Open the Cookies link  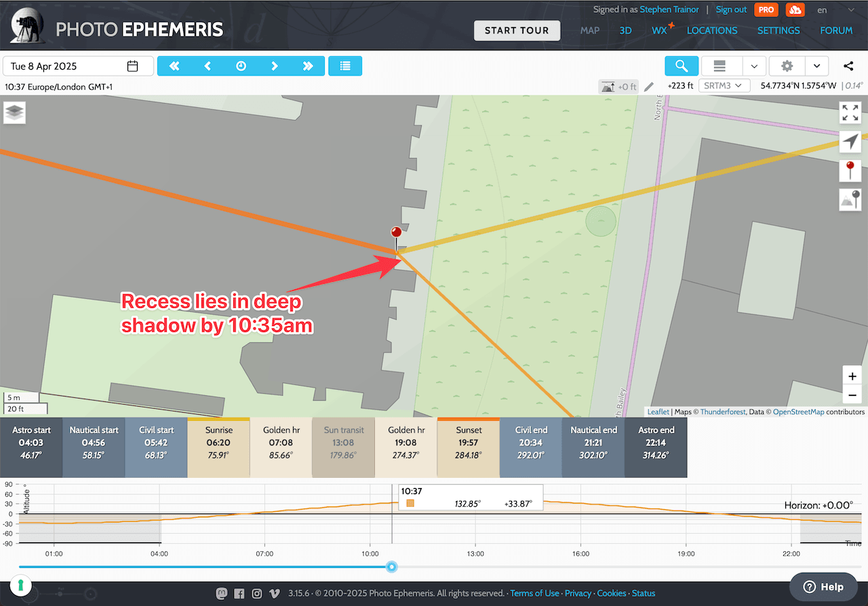coord(612,593)
